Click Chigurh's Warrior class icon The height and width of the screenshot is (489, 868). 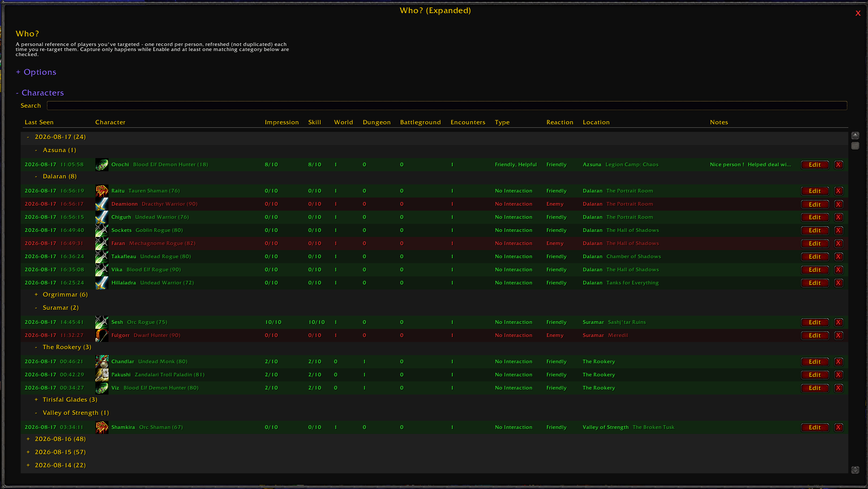click(102, 217)
